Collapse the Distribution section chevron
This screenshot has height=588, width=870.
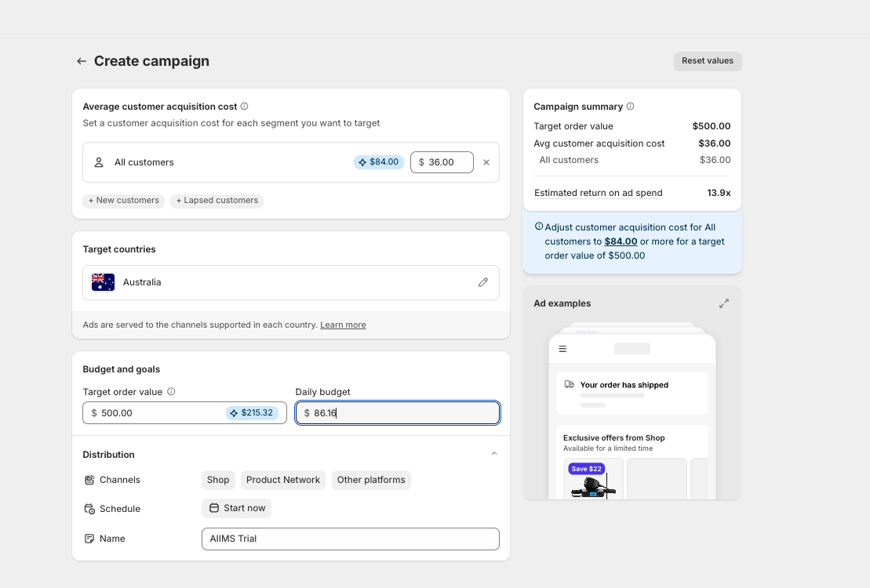coord(494,454)
